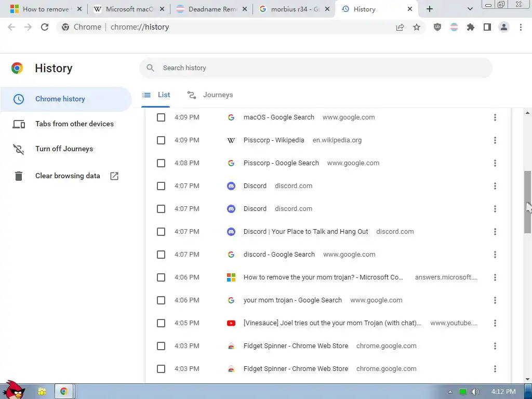Screen dimensions: 532x399
Task: Check the Discord | Your Place to Talk entry
Action: pos(161,232)
